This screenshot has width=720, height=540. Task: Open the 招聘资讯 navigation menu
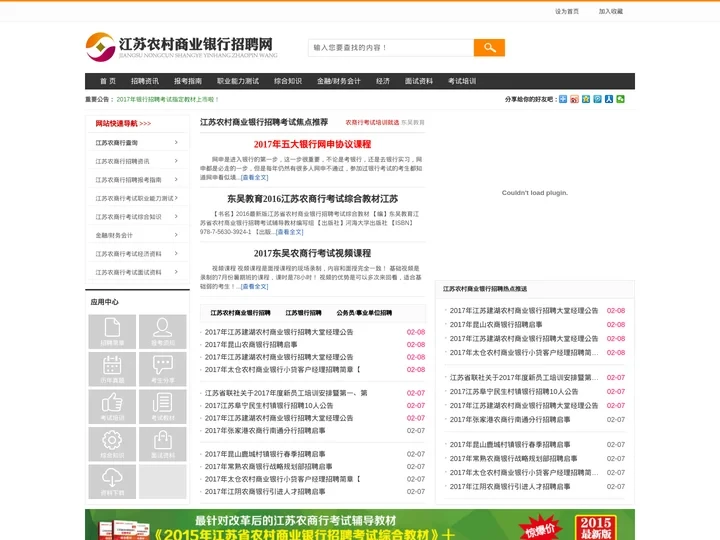coord(145,81)
